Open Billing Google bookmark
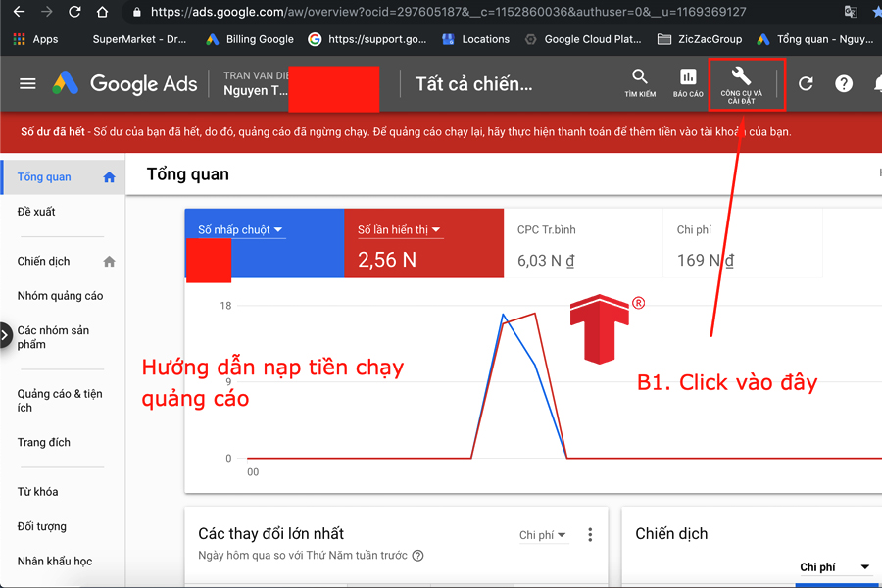The image size is (882, 588). (250, 39)
